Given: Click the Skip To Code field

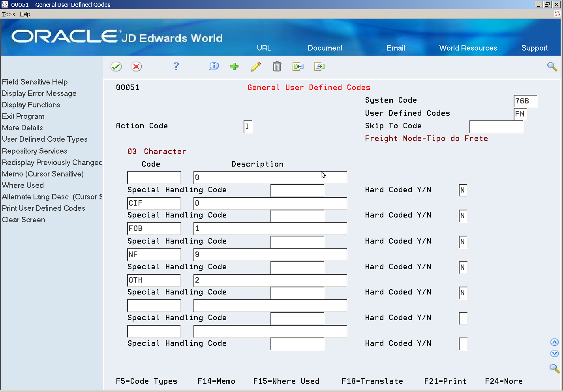Looking at the screenshot, I should coord(496,127).
